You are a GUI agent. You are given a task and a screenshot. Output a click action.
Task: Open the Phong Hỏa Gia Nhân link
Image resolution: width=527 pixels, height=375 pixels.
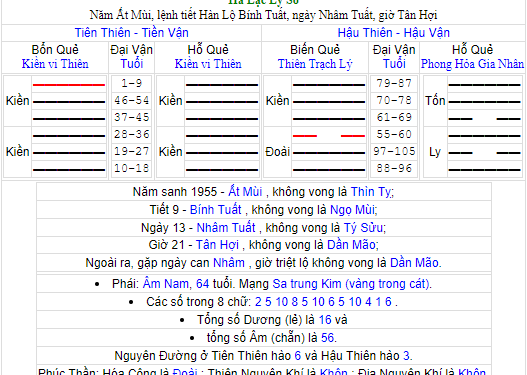[472, 64]
